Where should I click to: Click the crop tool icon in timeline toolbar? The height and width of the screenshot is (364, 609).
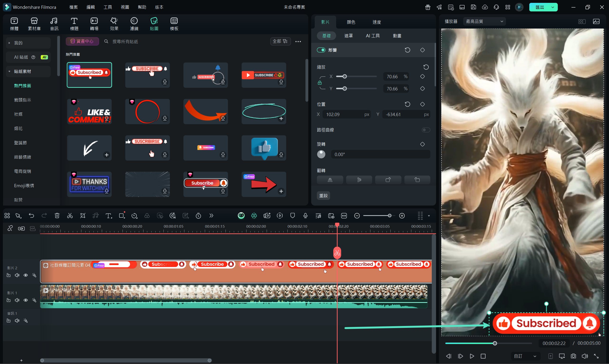coord(83,216)
